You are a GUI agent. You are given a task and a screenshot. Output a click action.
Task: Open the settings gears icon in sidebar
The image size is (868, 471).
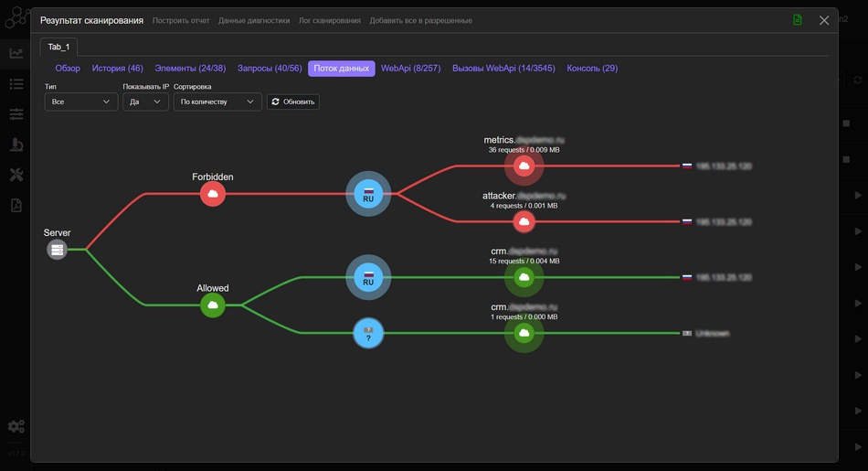(16, 426)
